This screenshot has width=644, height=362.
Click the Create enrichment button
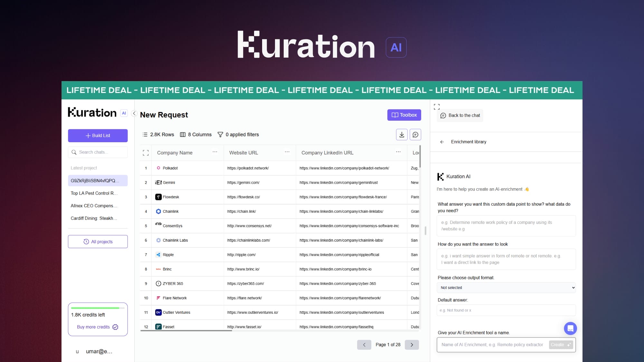pyautogui.click(x=561, y=345)
